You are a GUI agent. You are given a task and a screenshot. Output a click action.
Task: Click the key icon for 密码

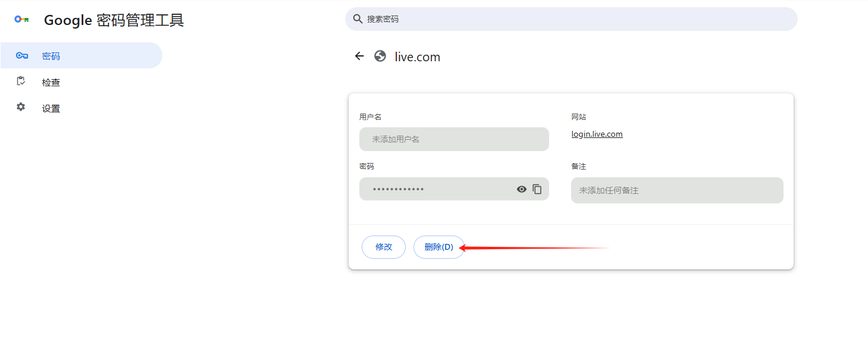point(22,56)
